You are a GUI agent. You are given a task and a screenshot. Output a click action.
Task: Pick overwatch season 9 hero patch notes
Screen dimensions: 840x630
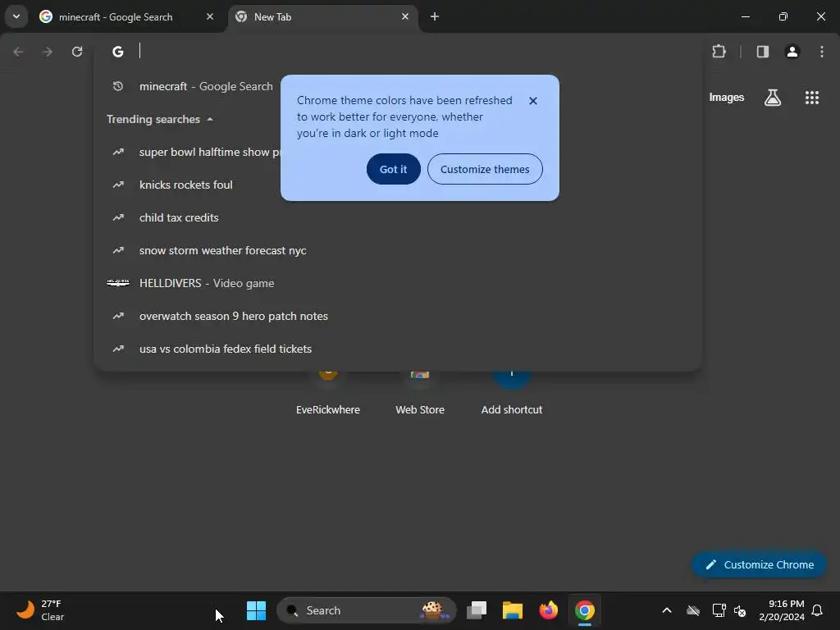tap(398, 316)
